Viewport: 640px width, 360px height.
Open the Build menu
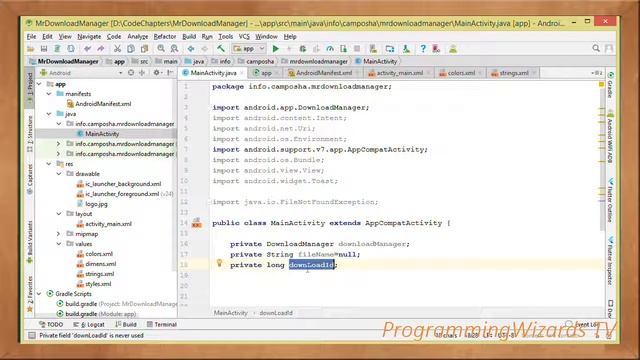click(x=189, y=37)
